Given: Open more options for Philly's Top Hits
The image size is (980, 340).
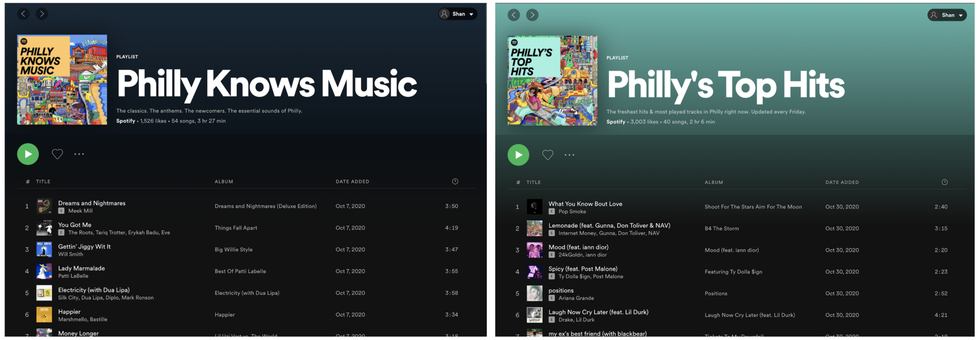Looking at the screenshot, I should [570, 155].
